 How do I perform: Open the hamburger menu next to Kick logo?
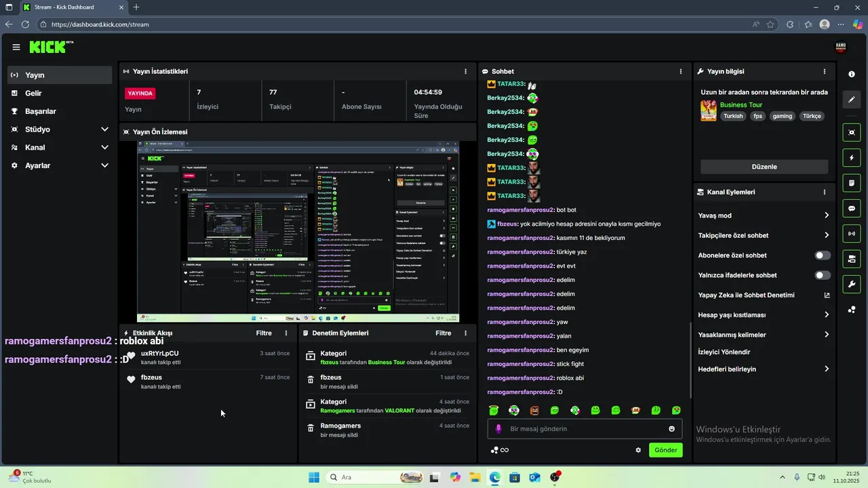click(x=16, y=47)
